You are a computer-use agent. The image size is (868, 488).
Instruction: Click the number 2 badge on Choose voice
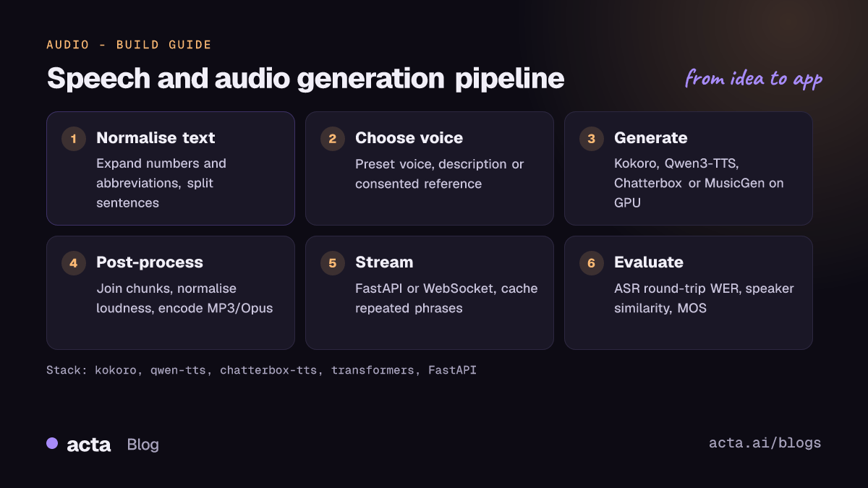point(333,138)
